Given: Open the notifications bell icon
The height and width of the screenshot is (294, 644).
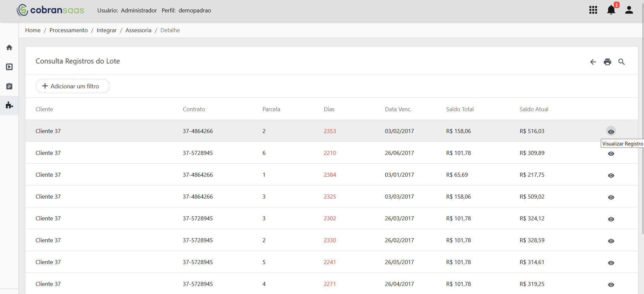Looking at the screenshot, I should click(x=611, y=10).
